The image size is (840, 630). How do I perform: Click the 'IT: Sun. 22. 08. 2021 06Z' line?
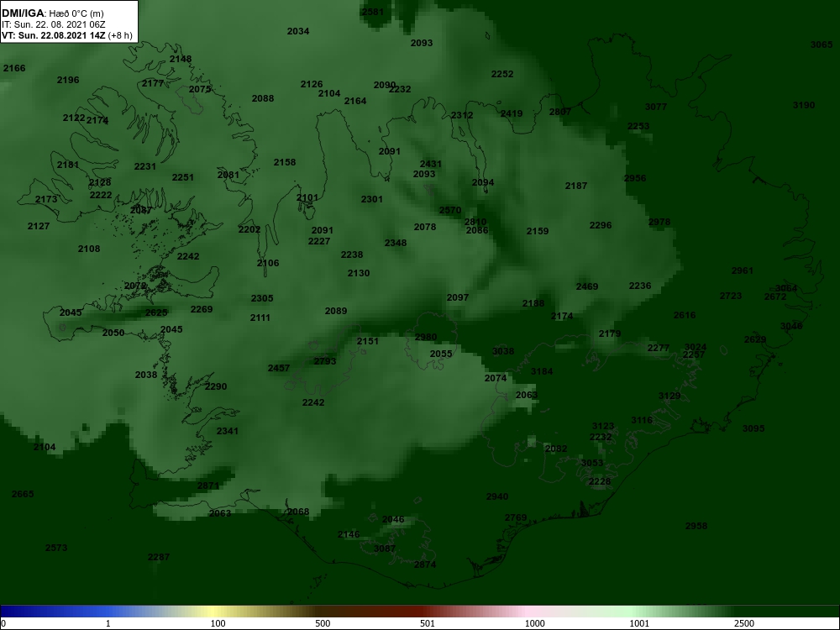click(x=54, y=24)
